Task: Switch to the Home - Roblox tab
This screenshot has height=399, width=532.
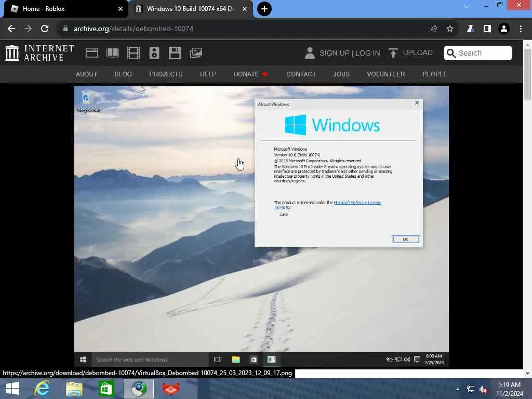Action: [x=64, y=9]
